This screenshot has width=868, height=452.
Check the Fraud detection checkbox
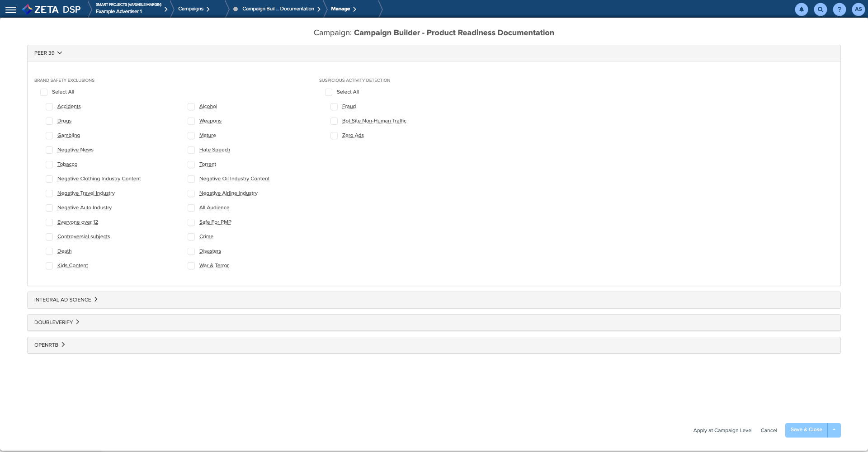tap(334, 107)
